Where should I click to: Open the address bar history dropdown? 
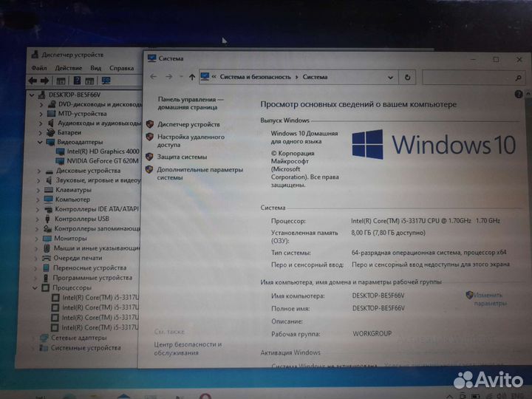point(390,78)
